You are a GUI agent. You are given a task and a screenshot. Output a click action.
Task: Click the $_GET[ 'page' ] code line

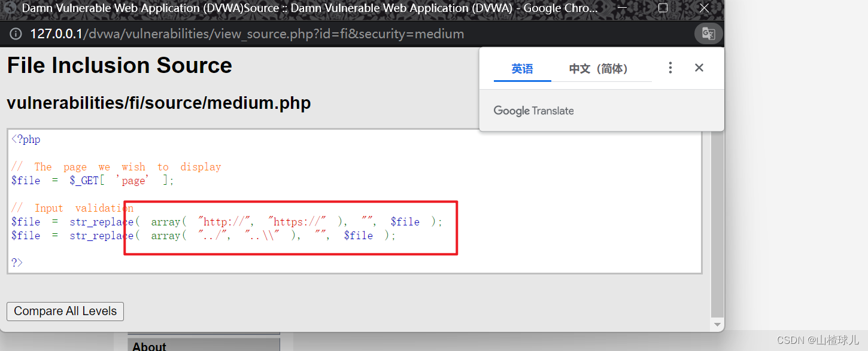(93, 180)
